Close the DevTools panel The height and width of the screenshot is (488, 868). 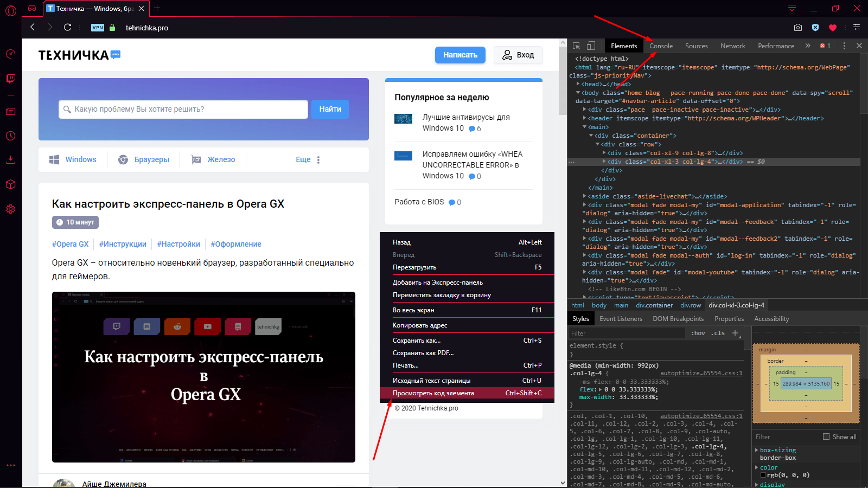tap(859, 46)
